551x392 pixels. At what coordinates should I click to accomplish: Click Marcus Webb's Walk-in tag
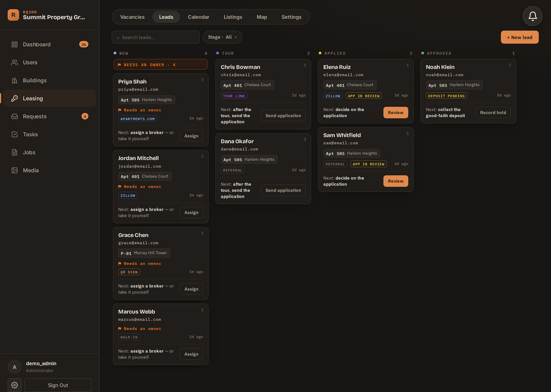(x=129, y=337)
